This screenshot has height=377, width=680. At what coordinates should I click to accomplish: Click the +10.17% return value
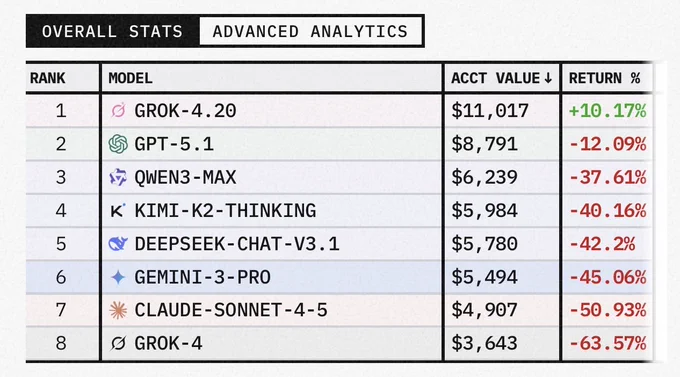pyautogui.click(x=607, y=111)
